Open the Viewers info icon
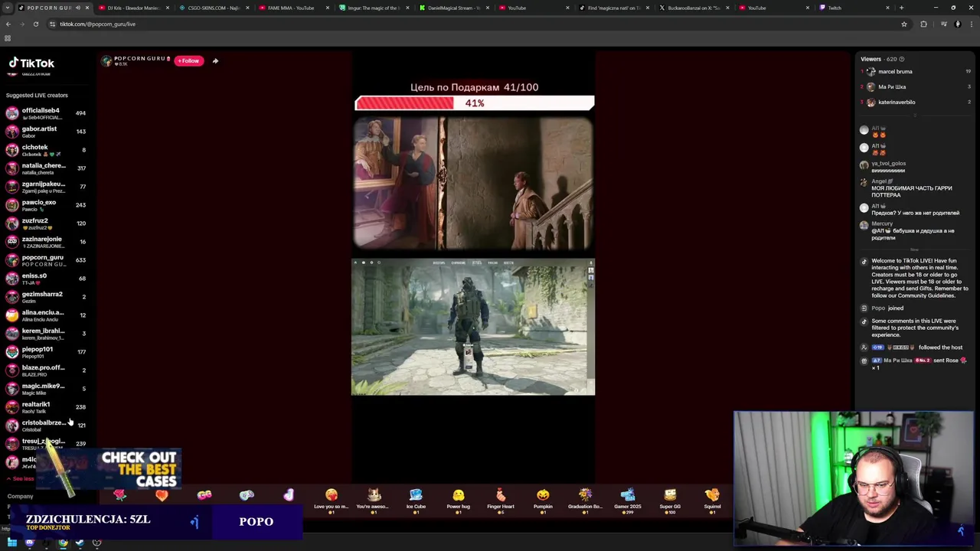This screenshot has width=980, height=551. click(901, 59)
